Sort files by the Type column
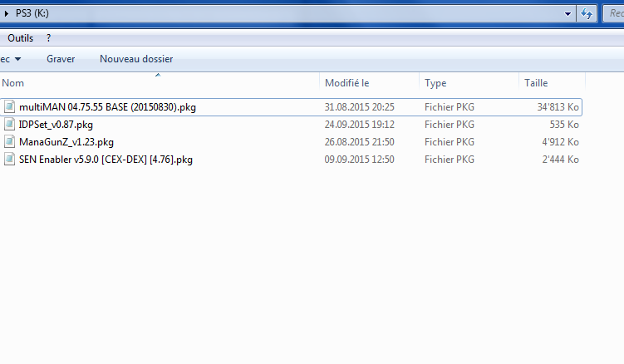 (435, 83)
